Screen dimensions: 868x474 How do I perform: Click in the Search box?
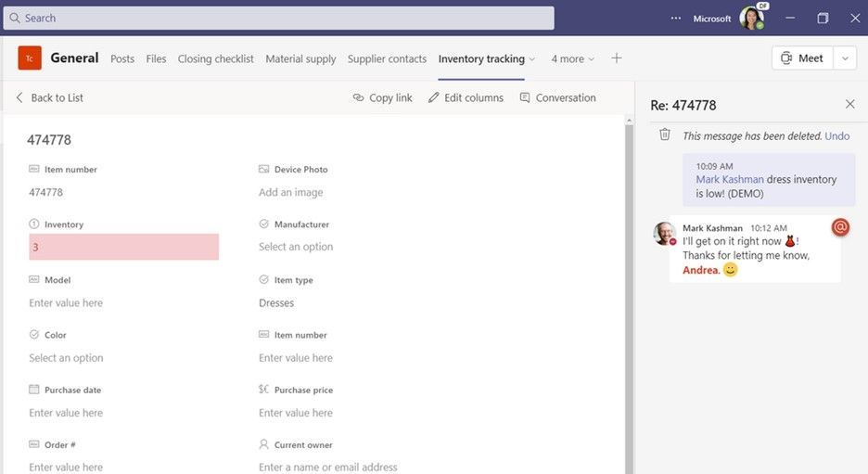(278, 19)
